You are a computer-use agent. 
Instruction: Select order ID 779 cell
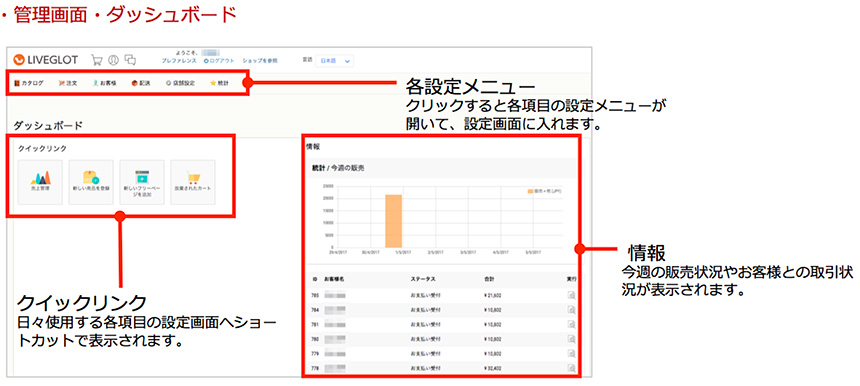point(316,354)
